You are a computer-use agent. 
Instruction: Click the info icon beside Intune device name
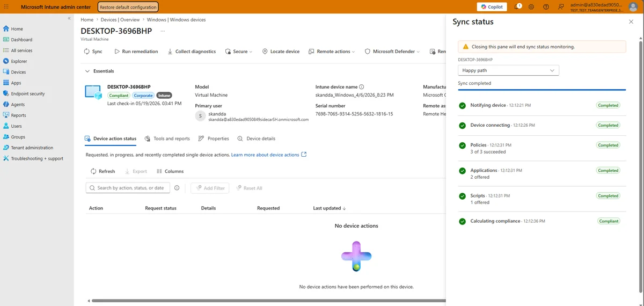point(362,86)
